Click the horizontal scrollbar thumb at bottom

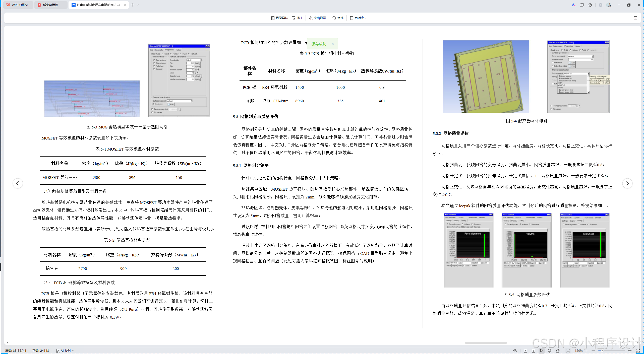tap(486, 342)
